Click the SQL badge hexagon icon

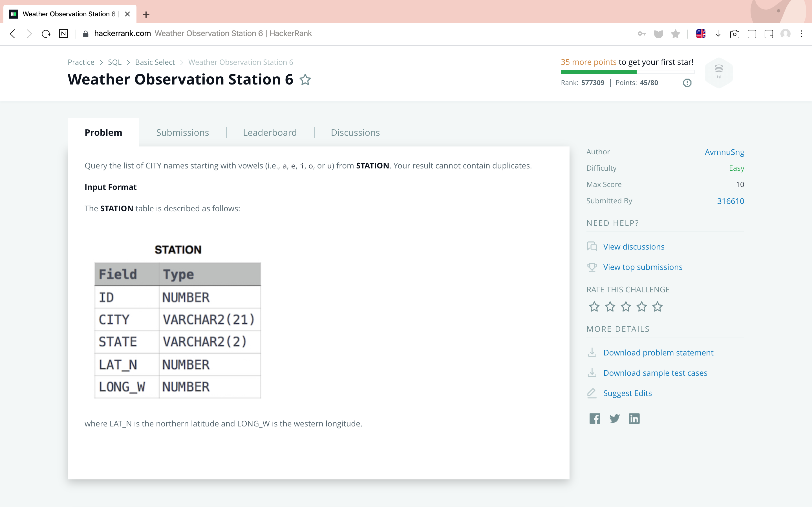coord(719,72)
